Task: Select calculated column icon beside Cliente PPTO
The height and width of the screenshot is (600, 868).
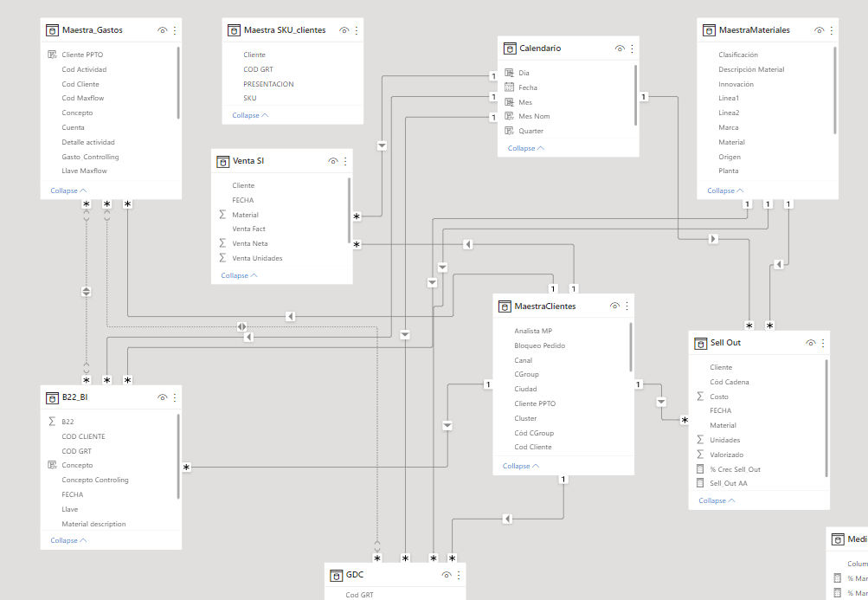Action: click(x=52, y=55)
